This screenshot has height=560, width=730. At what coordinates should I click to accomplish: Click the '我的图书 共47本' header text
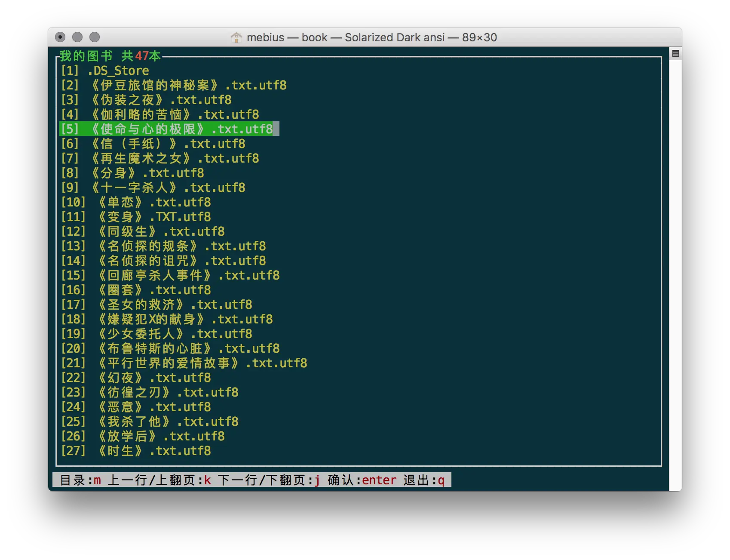pyautogui.click(x=110, y=56)
